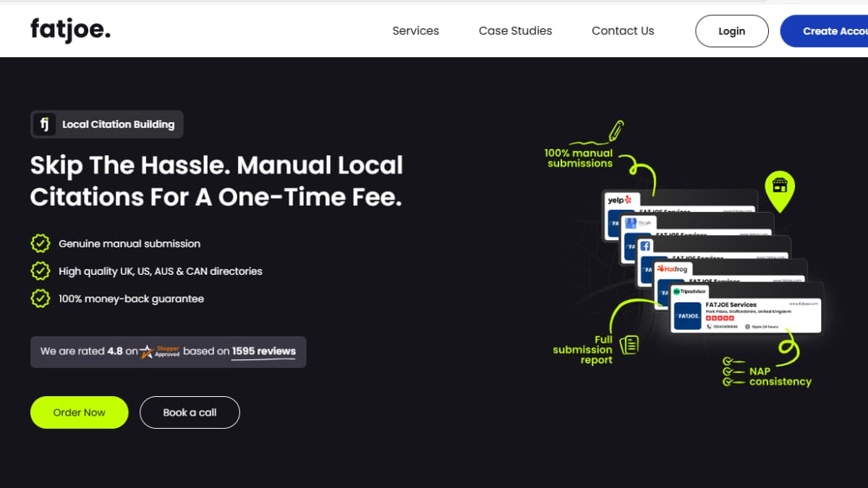Screen dimensions: 868x488
Task: Click the checkmark beside 100% money-back guarantee
Action: (x=40, y=299)
